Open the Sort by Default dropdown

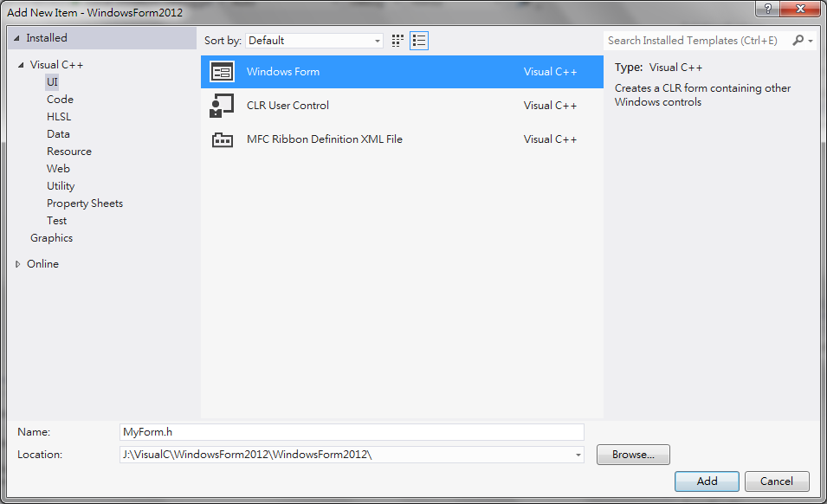coord(314,41)
